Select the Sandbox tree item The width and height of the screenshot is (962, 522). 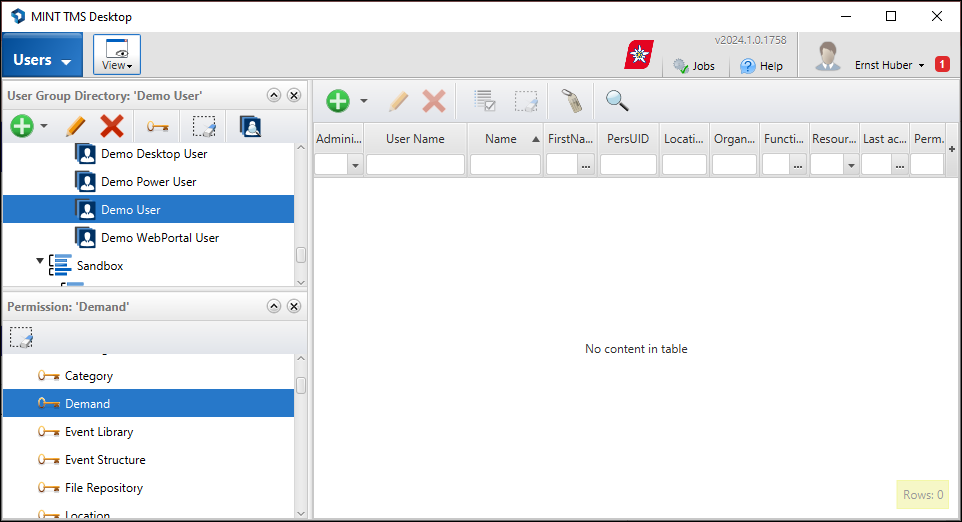point(100,266)
